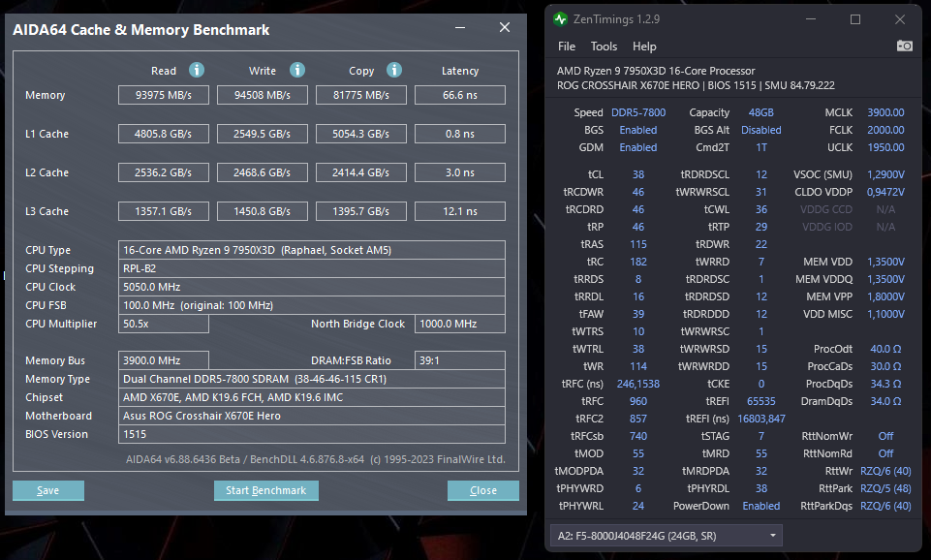The width and height of the screenshot is (931, 560).
Task: Click the Memory Latency 66.6 ns field
Action: (x=460, y=95)
